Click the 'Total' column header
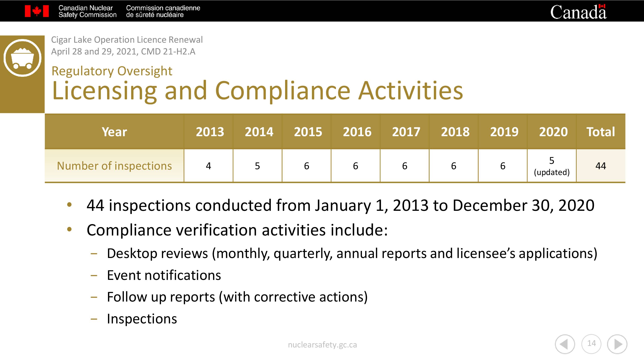644x362 pixels. pyautogui.click(x=601, y=132)
